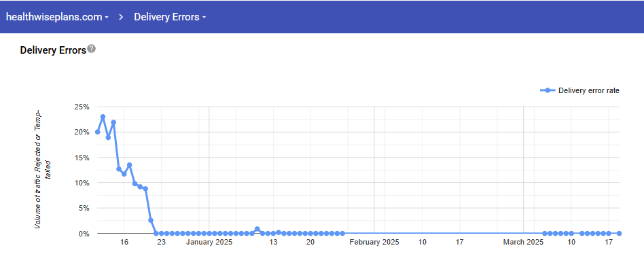The width and height of the screenshot is (644, 267).
Task: Click the March 2025 axis label
Action: tap(523, 243)
